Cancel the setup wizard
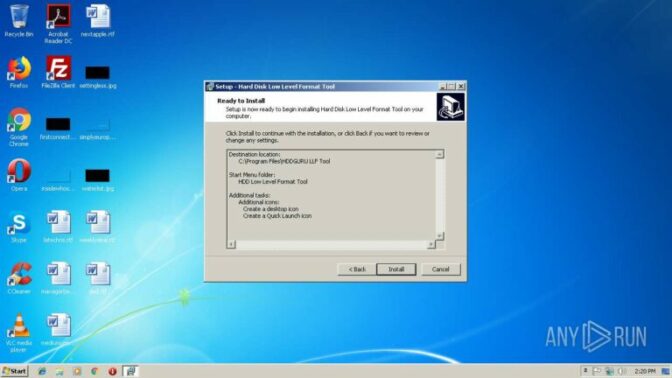Viewport: 672px width, 378px height. click(x=440, y=269)
